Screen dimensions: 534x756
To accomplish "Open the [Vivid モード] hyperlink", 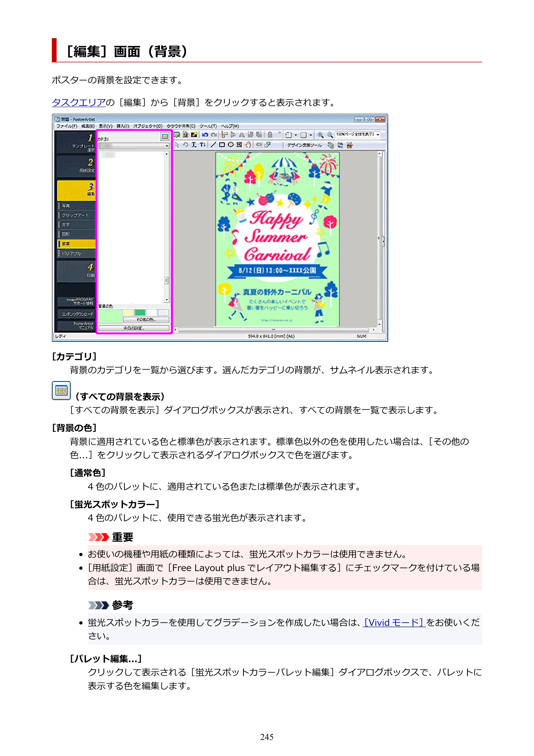I will click(x=394, y=622).
